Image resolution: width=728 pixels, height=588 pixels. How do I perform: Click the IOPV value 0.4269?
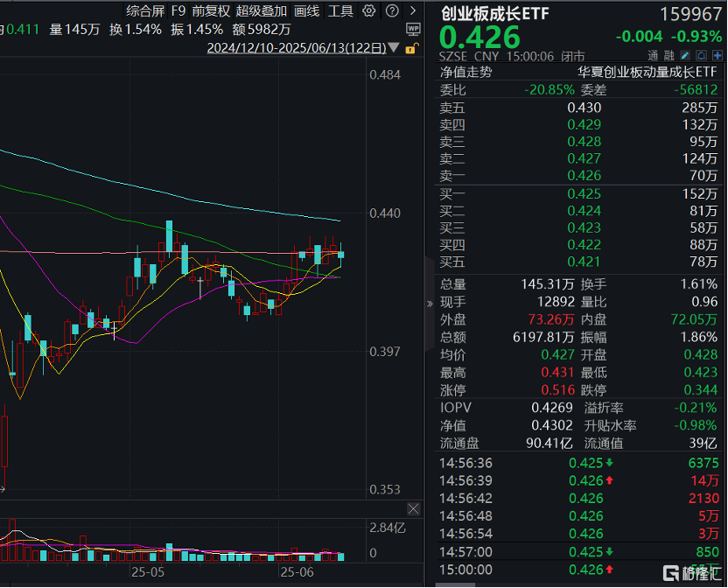tap(552, 408)
